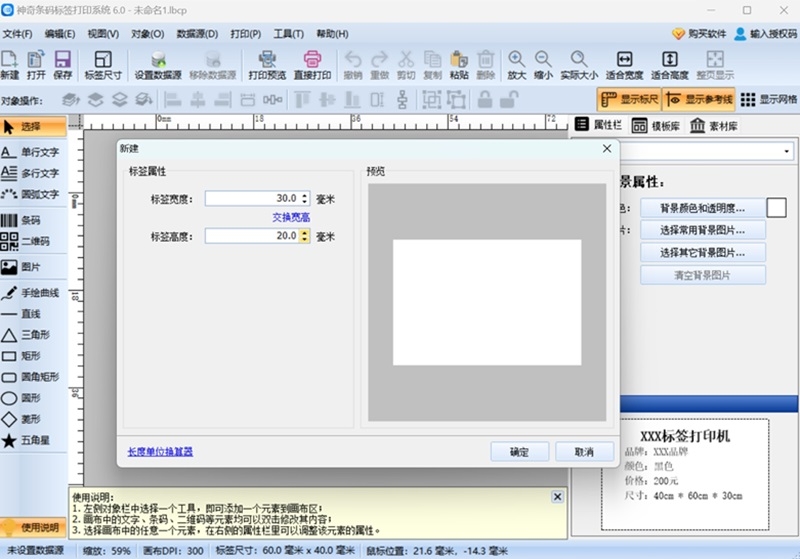Select the 手绘曲线 freehand curve tool
800x559 pixels.
tap(33, 293)
